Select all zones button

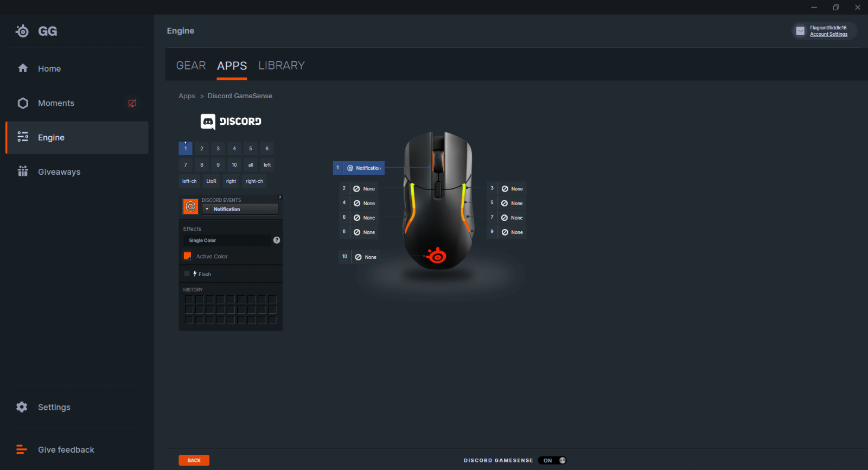[x=251, y=165]
